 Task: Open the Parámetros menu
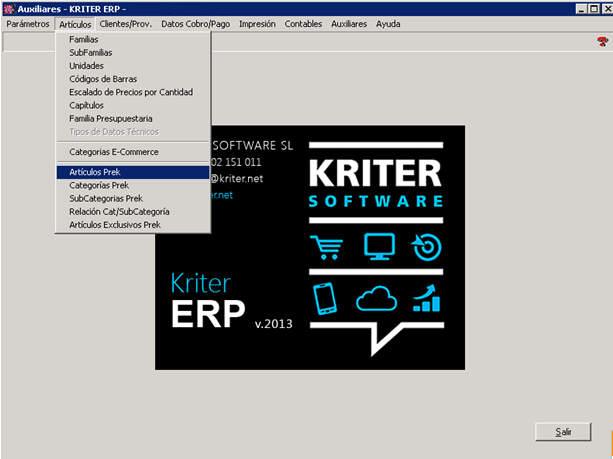click(x=28, y=24)
